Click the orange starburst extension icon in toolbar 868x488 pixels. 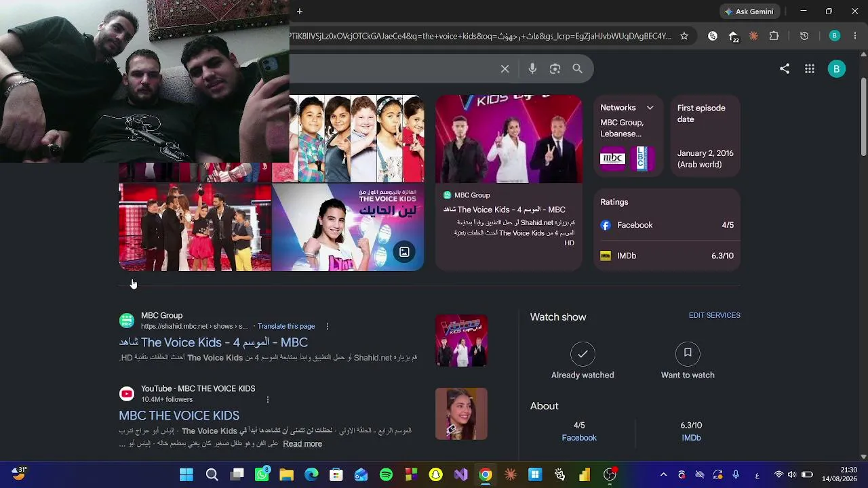pyautogui.click(x=753, y=36)
